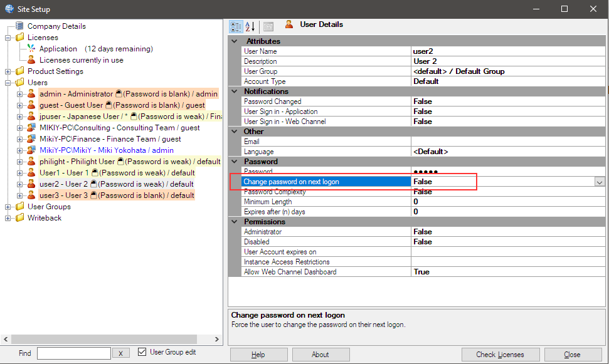Click the Product Settings folder icon

tap(20, 71)
